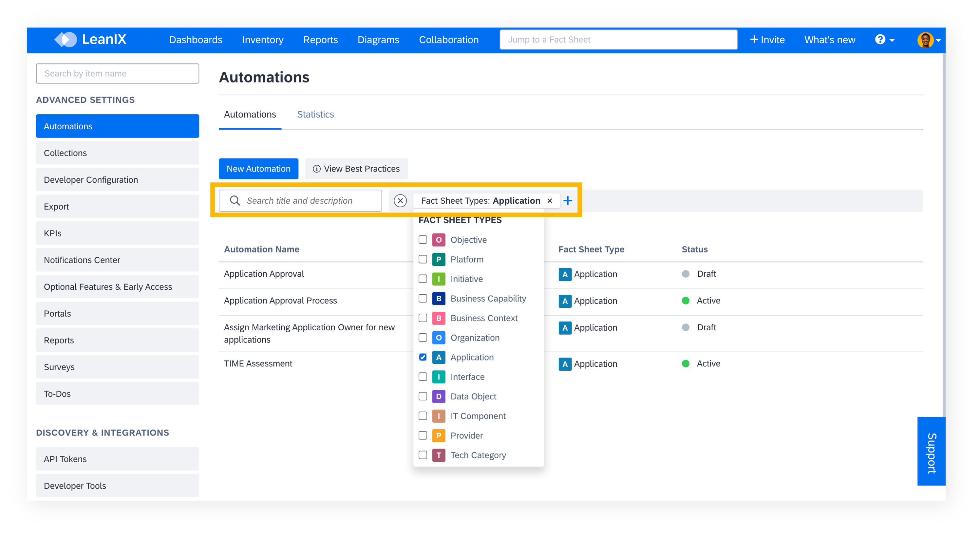This screenshot has height=534, width=980.
Task: Open Developer Configuration in sidebar
Action: (x=117, y=179)
